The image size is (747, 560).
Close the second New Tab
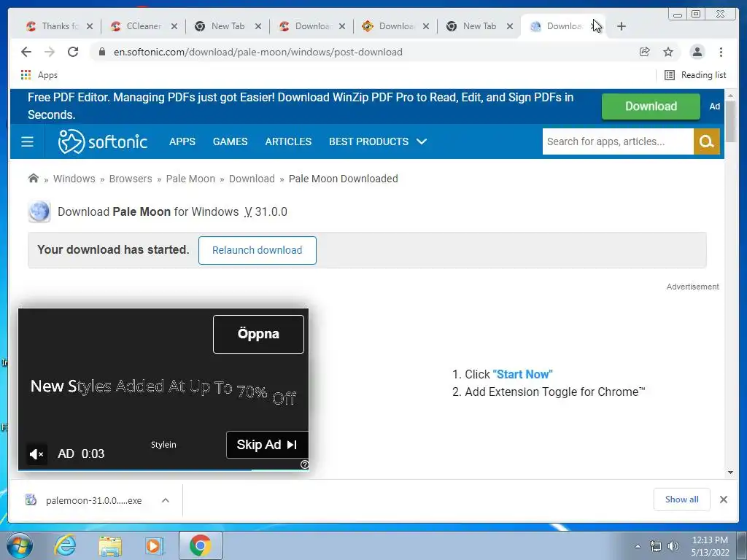[510, 27]
